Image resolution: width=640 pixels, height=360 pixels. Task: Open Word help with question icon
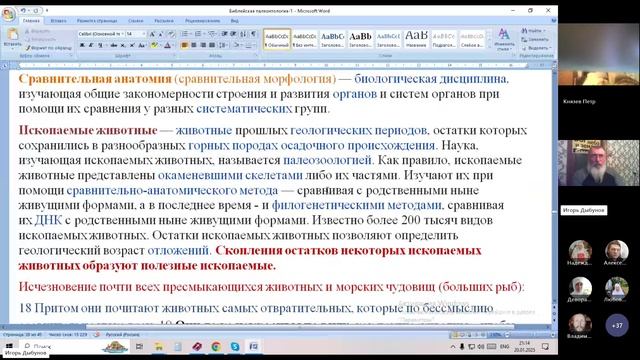coord(553,20)
